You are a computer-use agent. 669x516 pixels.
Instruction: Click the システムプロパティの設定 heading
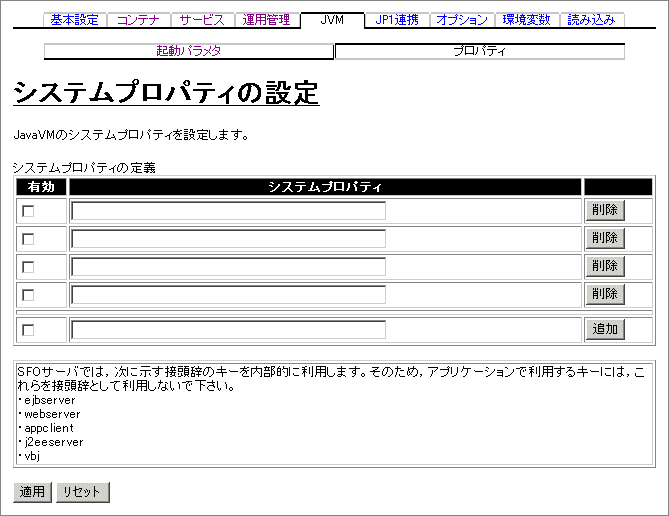click(166, 92)
